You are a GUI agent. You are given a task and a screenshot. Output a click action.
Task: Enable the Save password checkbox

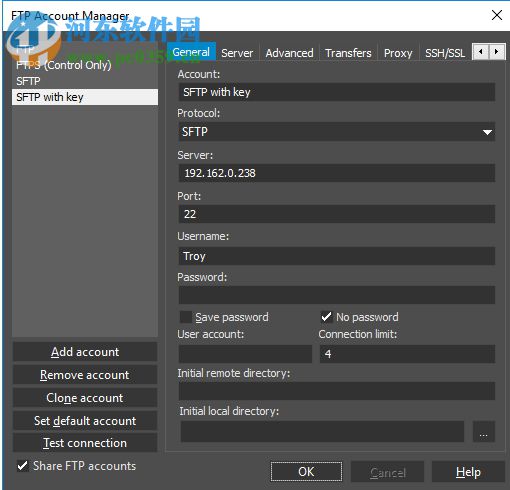[186, 317]
